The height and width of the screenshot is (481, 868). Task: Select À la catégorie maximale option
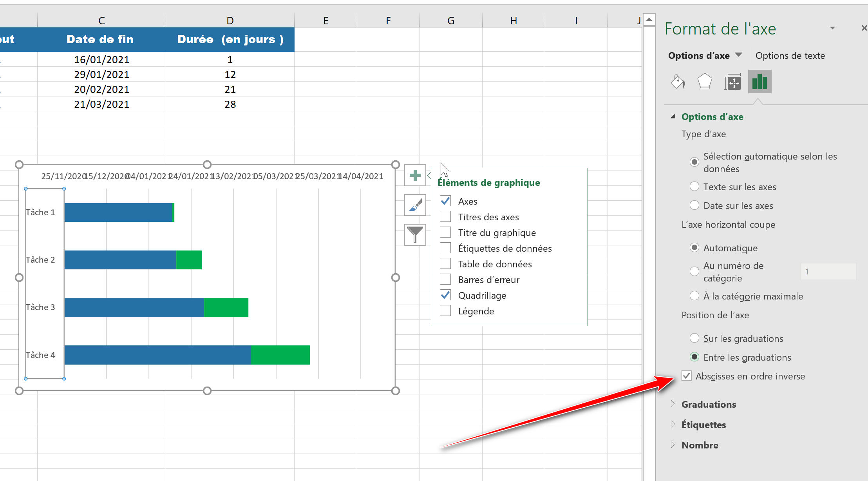[694, 296]
